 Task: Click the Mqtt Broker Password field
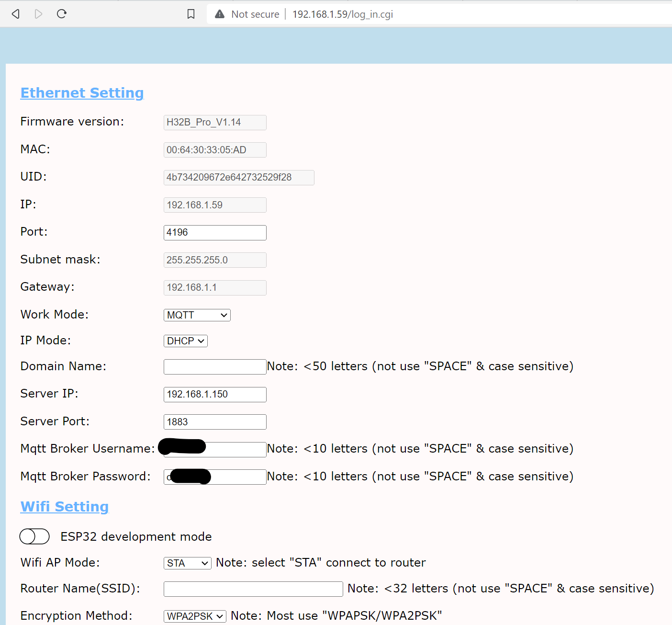(x=238, y=477)
